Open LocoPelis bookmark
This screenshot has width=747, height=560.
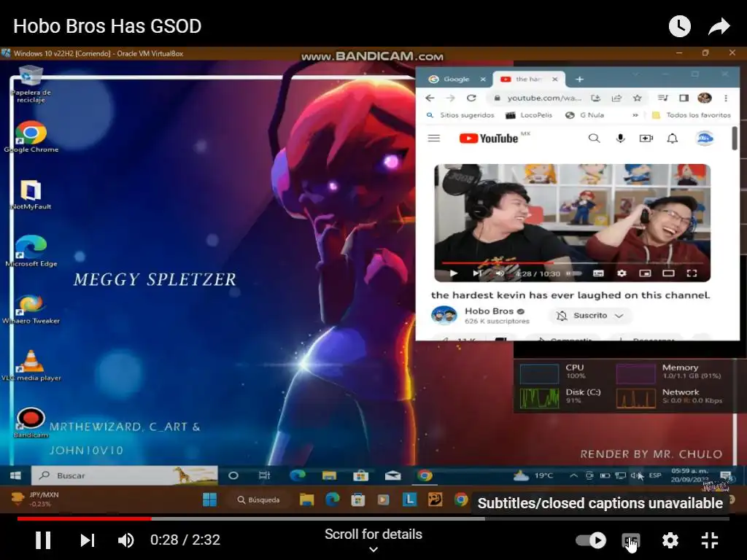pyautogui.click(x=529, y=115)
